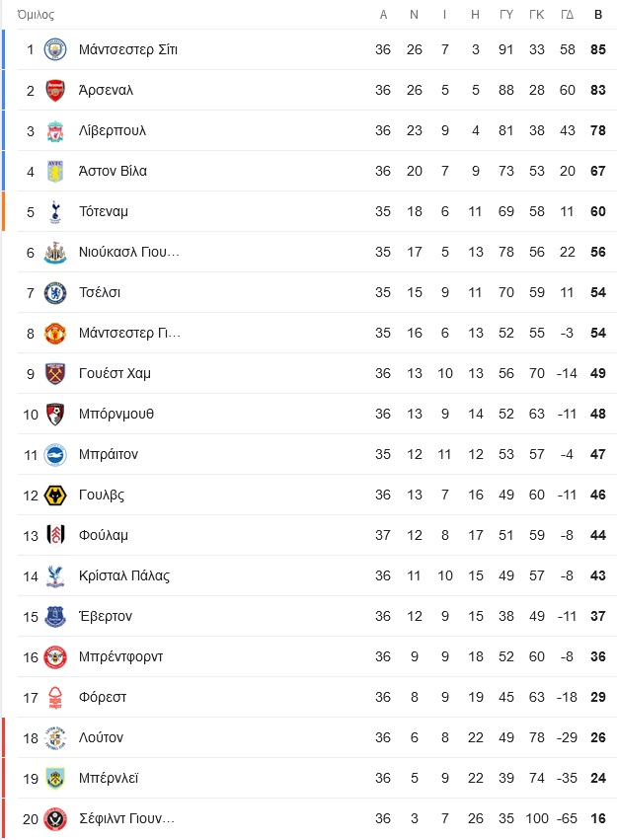Click the Liverpool club crest
617x840 pixels.
click(x=55, y=131)
